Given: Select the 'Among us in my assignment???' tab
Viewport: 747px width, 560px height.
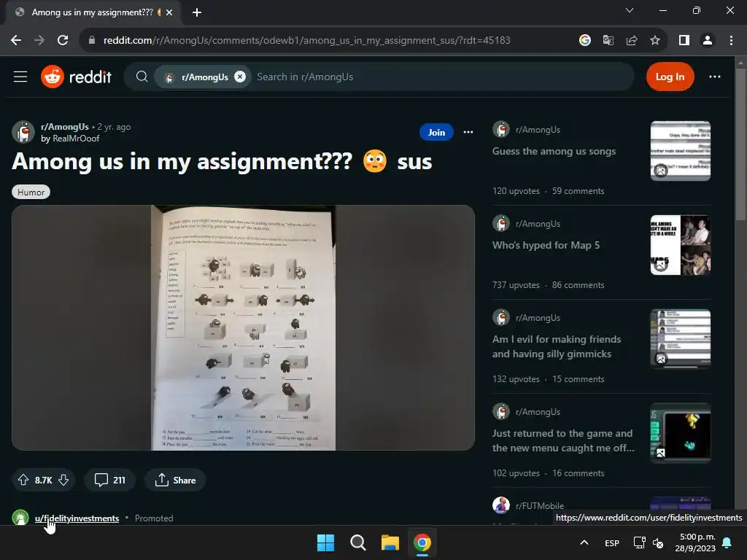Looking at the screenshot, I should tap(93, 12).
